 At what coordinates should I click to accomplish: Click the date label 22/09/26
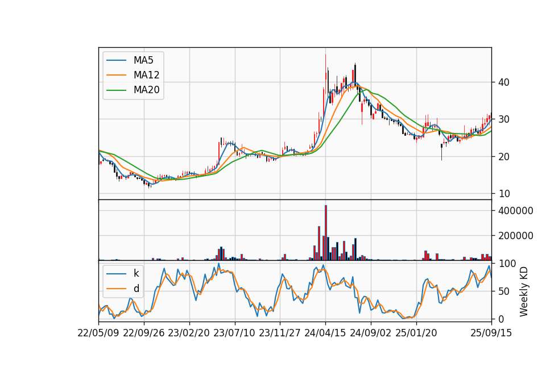point(144,333)
